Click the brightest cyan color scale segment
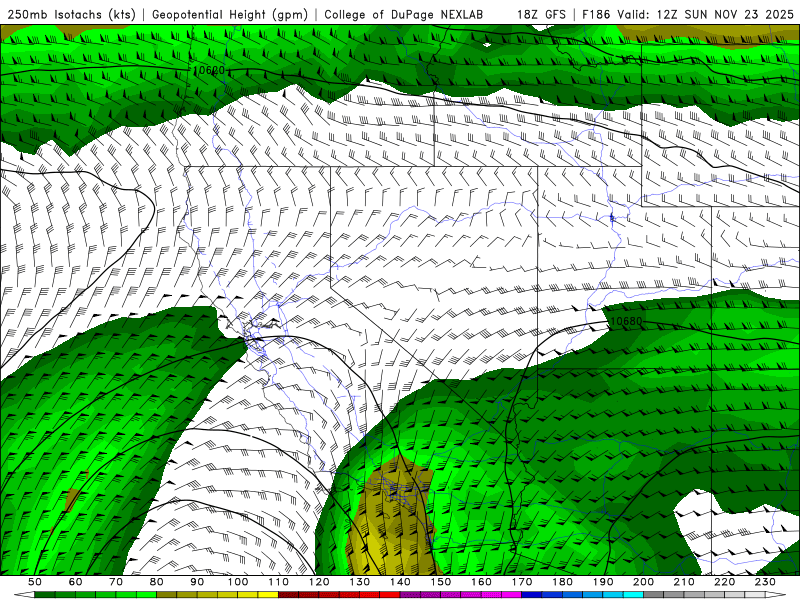The image size is (800, 600). 633,595
